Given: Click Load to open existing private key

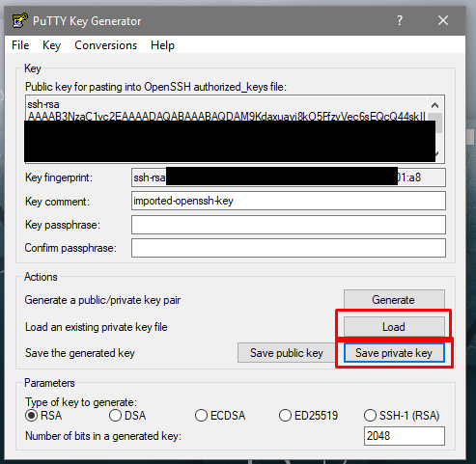Looking at the screenshot, I should click(x=394, y=327).
